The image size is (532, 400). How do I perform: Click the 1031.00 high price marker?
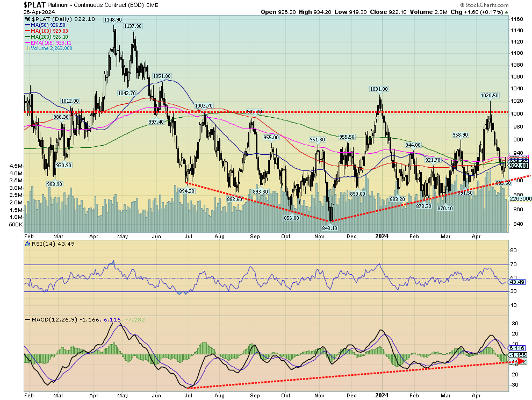[378, 89]
